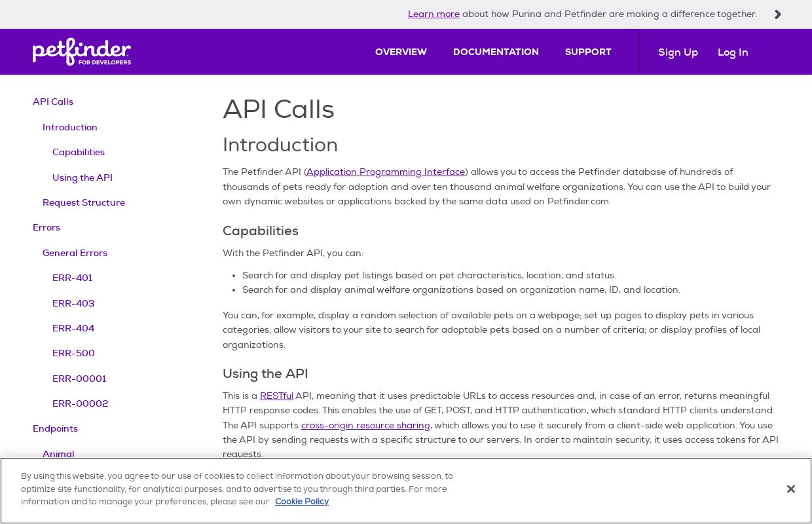Select Errors in the sidebar
Screen dimensions: 812x524
[x=46, y=227]
